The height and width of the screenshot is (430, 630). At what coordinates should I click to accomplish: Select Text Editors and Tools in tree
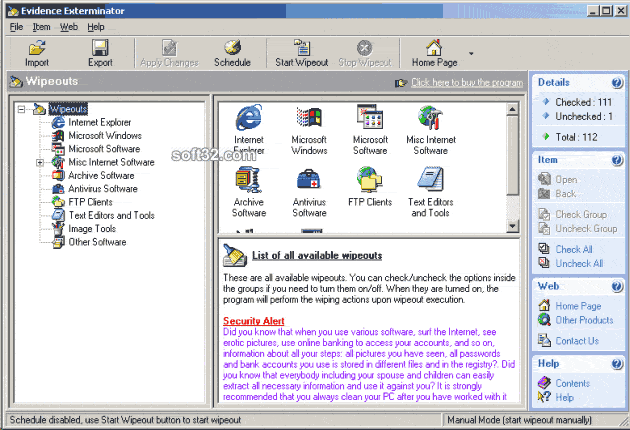pos(111,215)
